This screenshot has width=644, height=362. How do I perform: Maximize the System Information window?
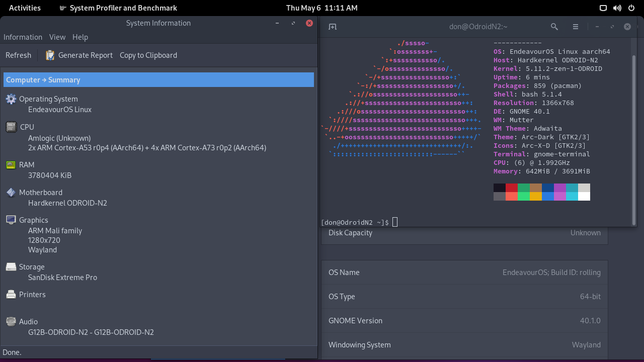[x=293, y=23]
